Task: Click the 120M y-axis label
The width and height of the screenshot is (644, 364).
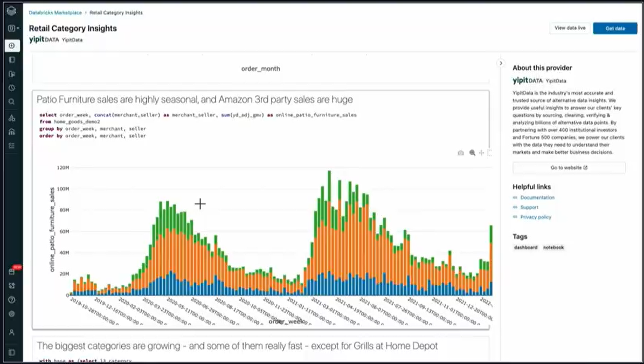Action: (63, 168)
